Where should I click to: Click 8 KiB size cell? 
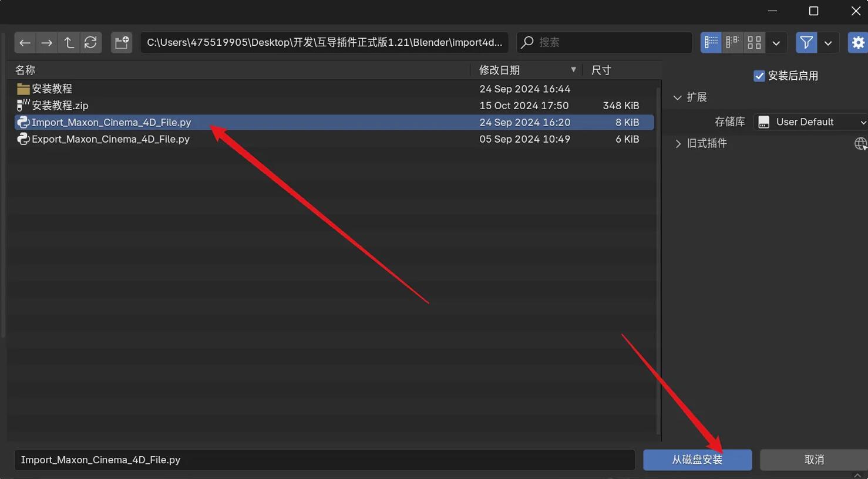click(x=627, y=122)
